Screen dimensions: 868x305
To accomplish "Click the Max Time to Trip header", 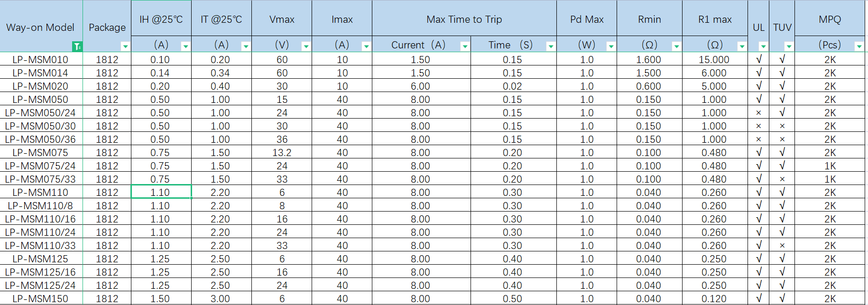I will coord(464,19).
